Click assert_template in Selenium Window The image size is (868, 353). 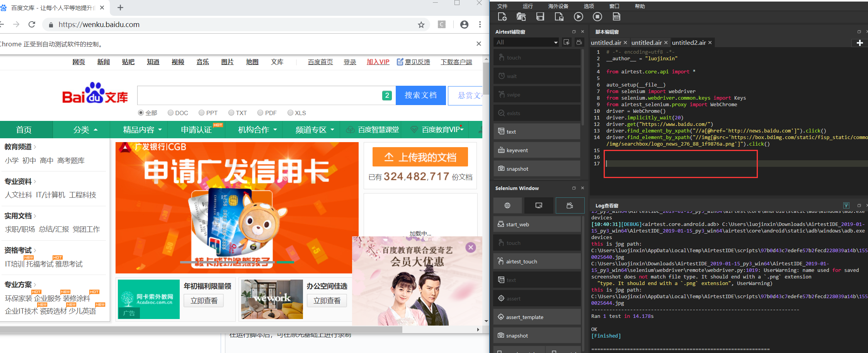(x=537, y=317)
